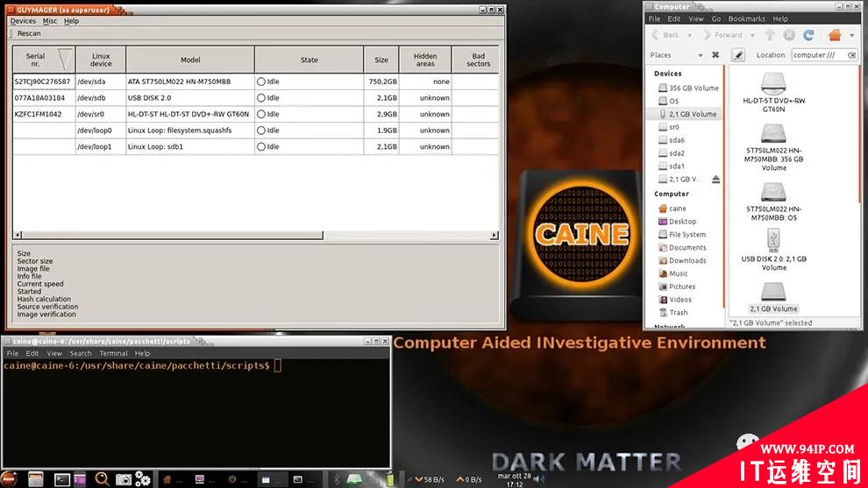Click the Size column header in Guymager
Viewport: 868px width, 488px height.
pyautogui.click(x=381, y=60)
